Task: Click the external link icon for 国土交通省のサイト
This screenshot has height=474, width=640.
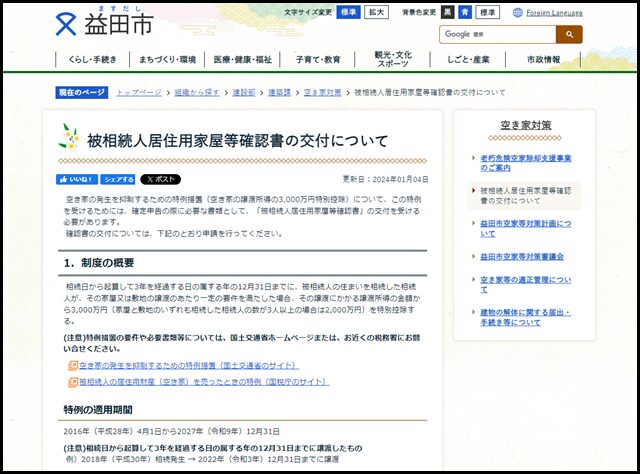Action: tap(73, 365)
